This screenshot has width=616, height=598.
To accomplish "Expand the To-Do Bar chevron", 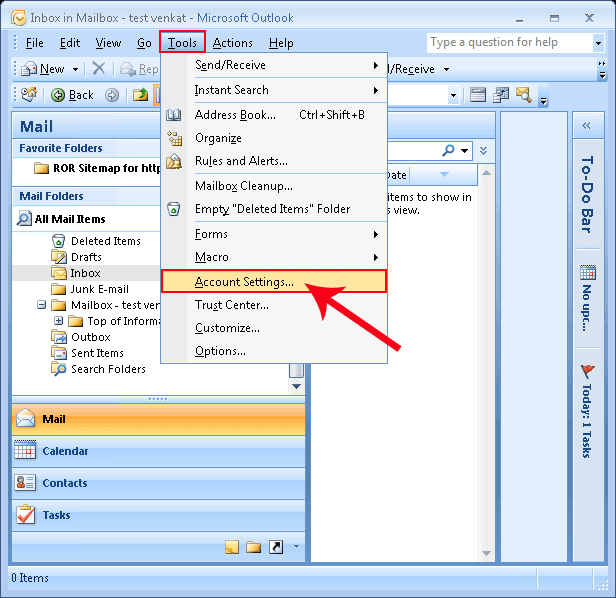I will point(586,125).
